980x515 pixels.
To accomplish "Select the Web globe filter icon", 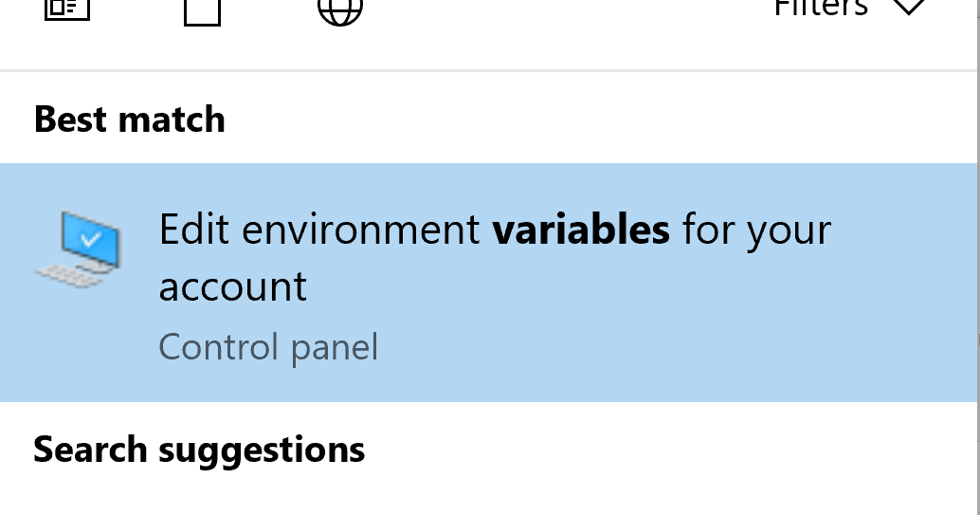I will pyautogui.click(x=339, y=9).
